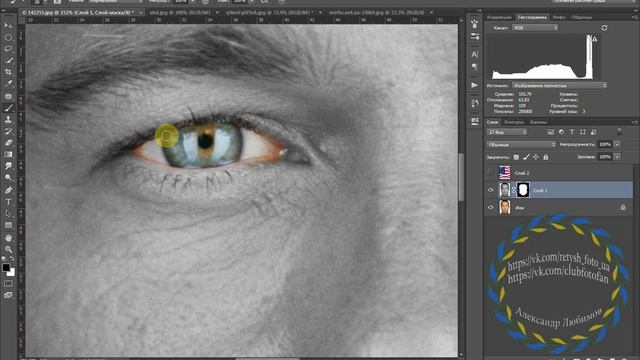Click the layer fill value field
The image size is (640, 360).
604,157
